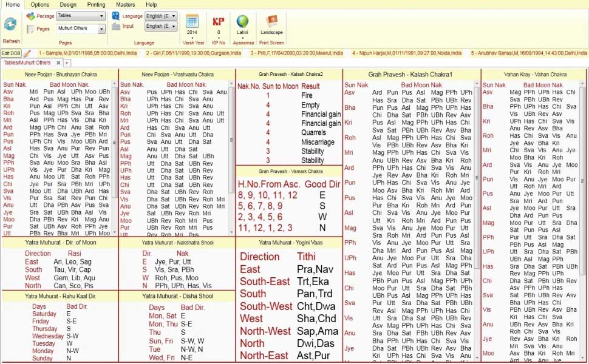Click 'Jye, Pur, Utt' in Nakshatra Shool
This screenshot has width=589, height=364.
(173, 261)
